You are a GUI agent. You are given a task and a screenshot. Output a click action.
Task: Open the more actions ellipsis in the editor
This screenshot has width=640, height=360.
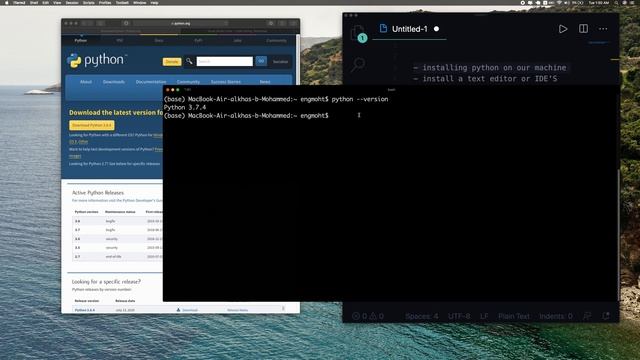coord(603,29)
